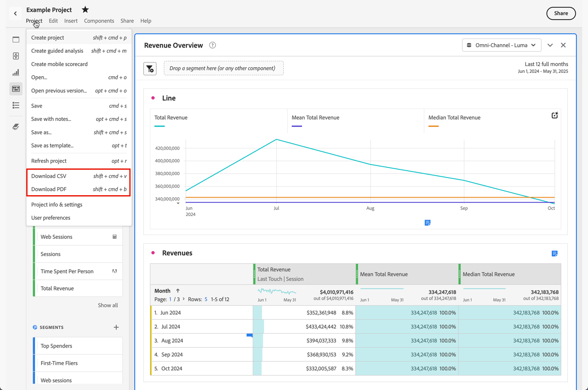Select Download CSV from Project menu
The height and width of the screenshot is (390, 588).
[x=49, y=176]
